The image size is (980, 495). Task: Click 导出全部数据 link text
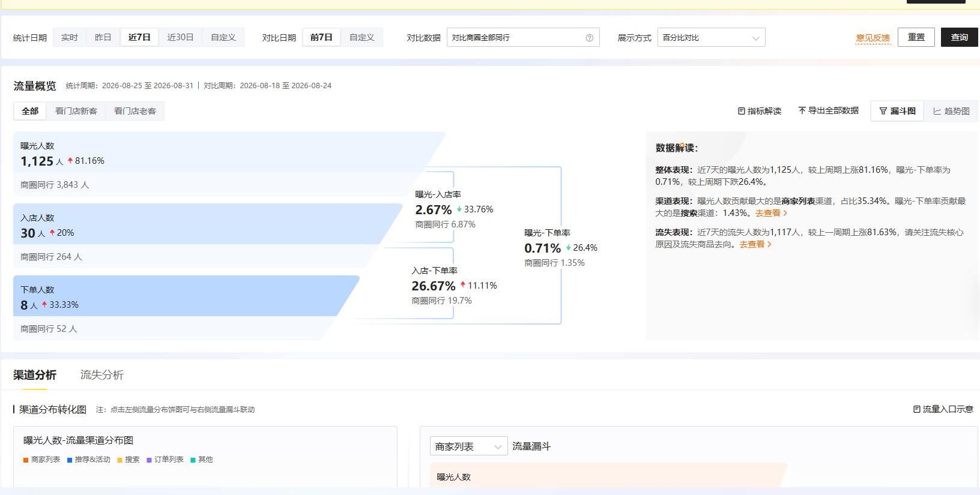pyautogui.click(x=833, y=110)
